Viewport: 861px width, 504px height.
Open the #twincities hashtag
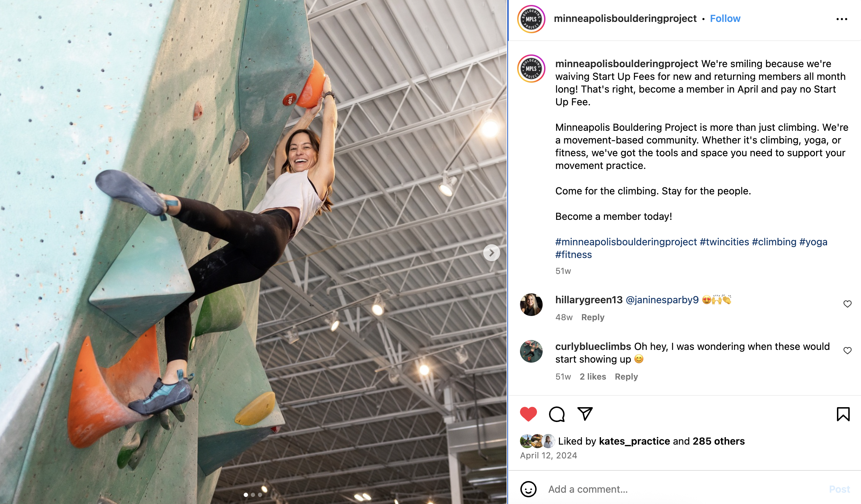pos(724,242)
